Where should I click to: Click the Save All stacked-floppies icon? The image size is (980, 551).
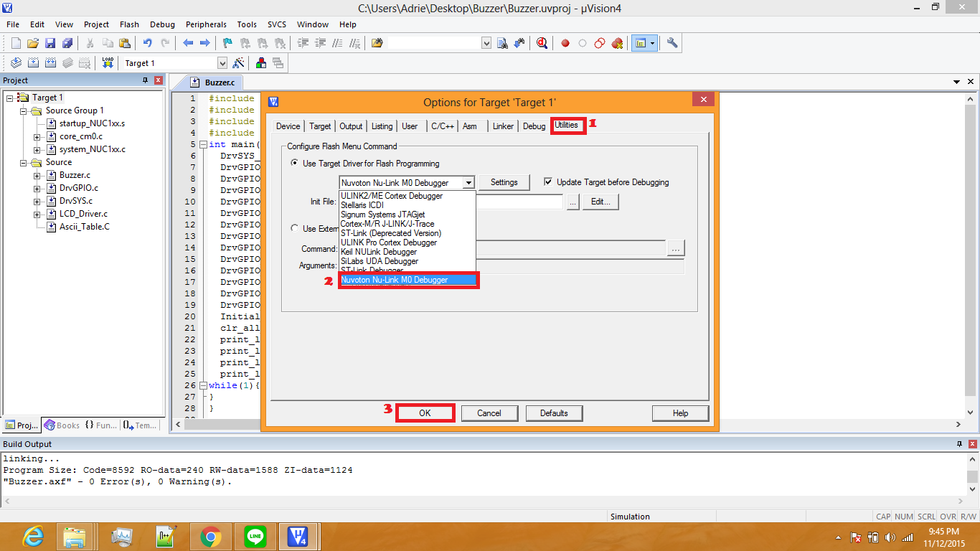pyautogui.click(x=67, y=43)
